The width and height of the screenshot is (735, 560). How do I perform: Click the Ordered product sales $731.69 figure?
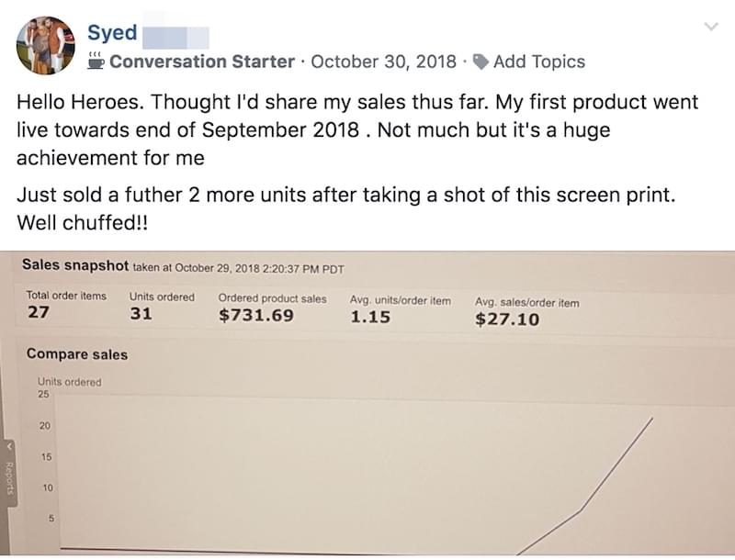(x=255, y=316)
